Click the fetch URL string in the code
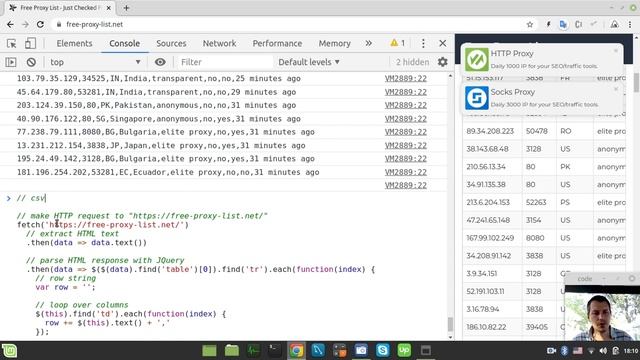The width and height of the screenshot is (640, 360). coord(116,225)
